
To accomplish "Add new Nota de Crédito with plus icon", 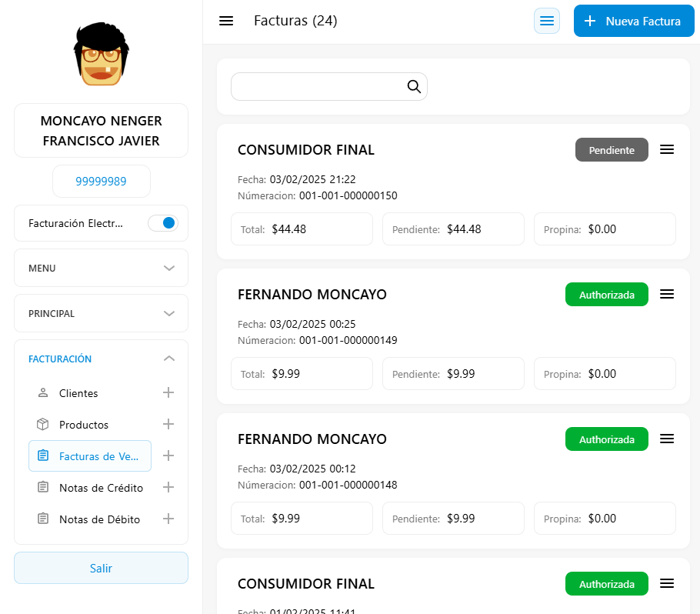I will (x=168, y=487).
